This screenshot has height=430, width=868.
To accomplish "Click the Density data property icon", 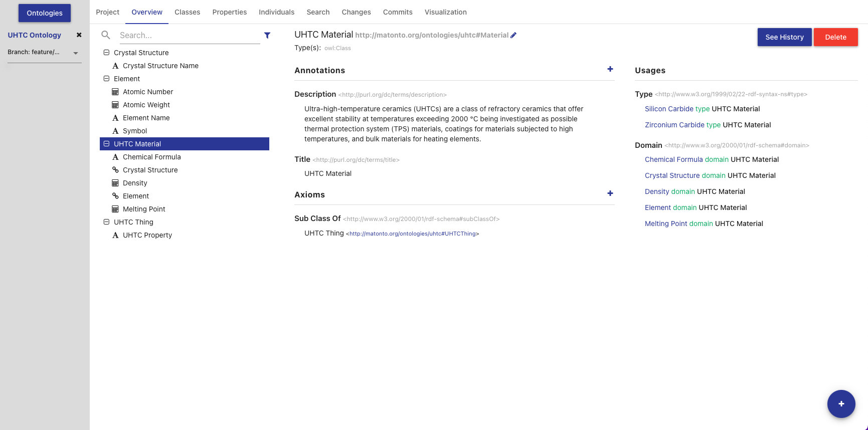I will (x=115, y=183).
